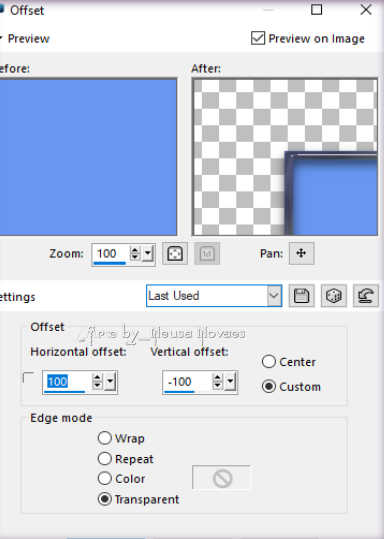Close the Offset dialog
Image resolution: width=384 pixels, height=539 pixels.
tap(366, 10)
